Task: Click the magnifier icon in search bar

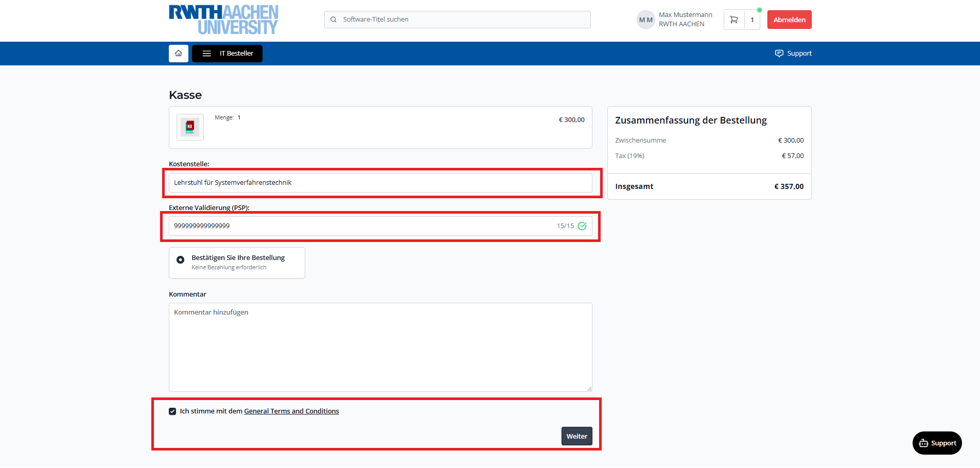Action: pyautogui.click(x=334, y=20)
